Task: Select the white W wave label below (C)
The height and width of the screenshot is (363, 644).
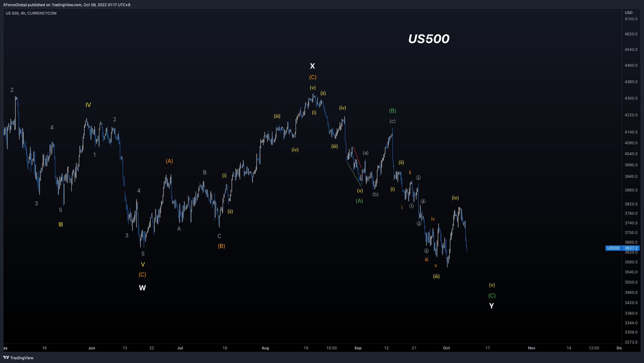Action: 142,288
